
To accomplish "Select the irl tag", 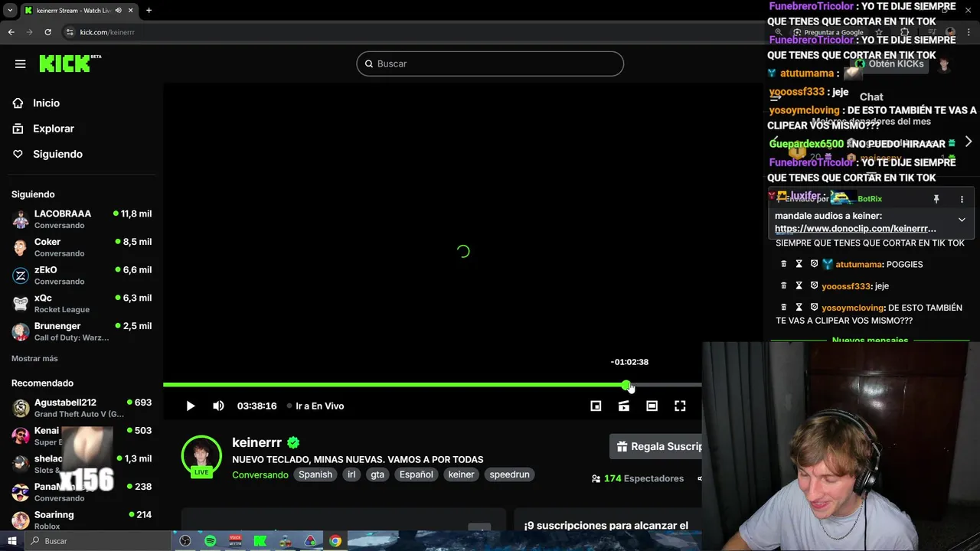I will pos(351,474).
